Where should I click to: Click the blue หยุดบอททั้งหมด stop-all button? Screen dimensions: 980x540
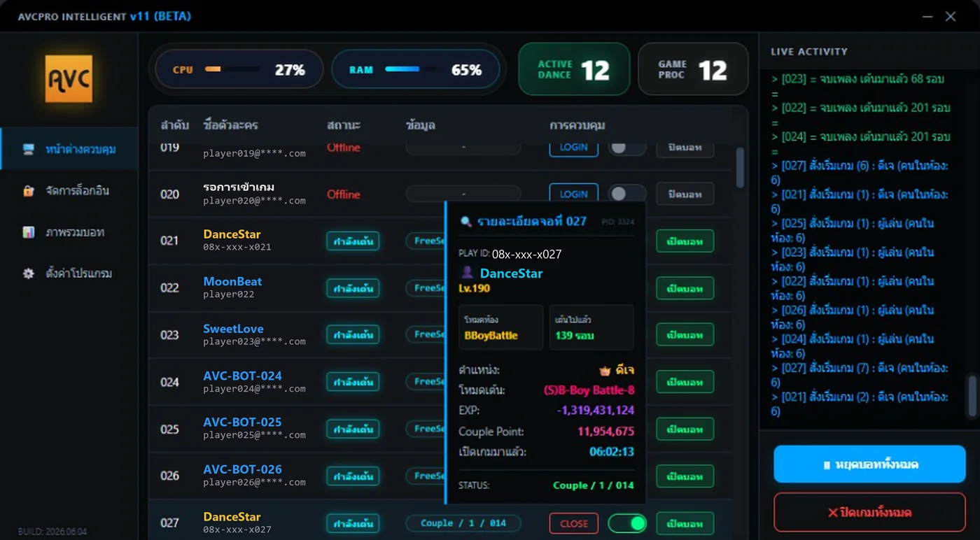click(869, 464)
